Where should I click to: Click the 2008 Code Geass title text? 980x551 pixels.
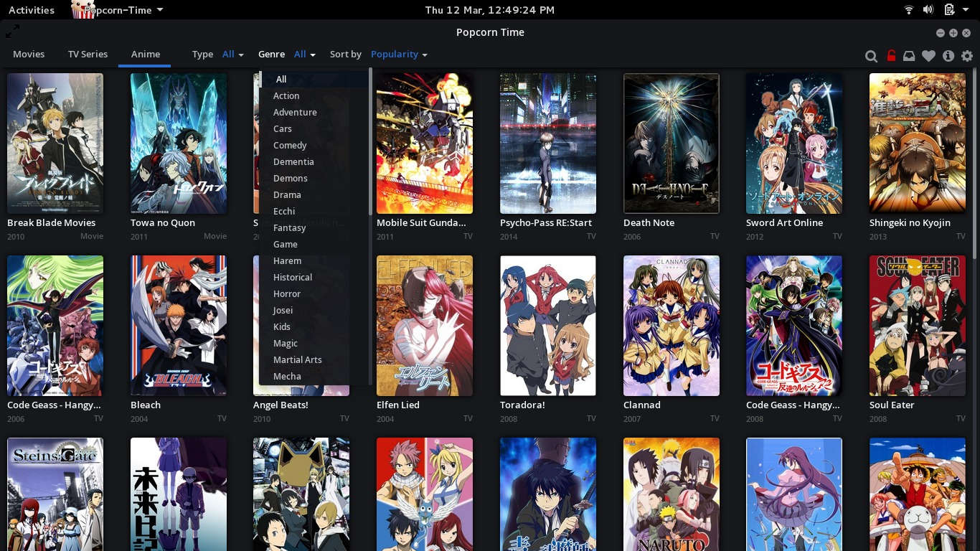(793, 405)
